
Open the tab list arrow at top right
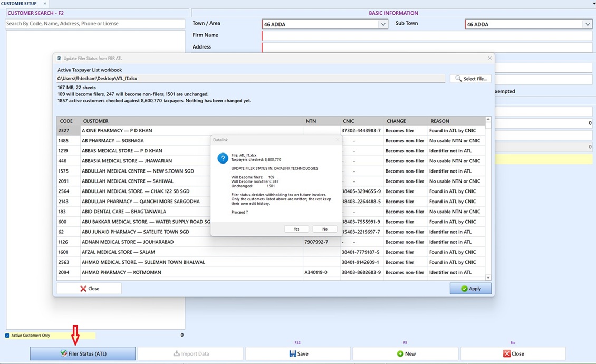point(593,3)
